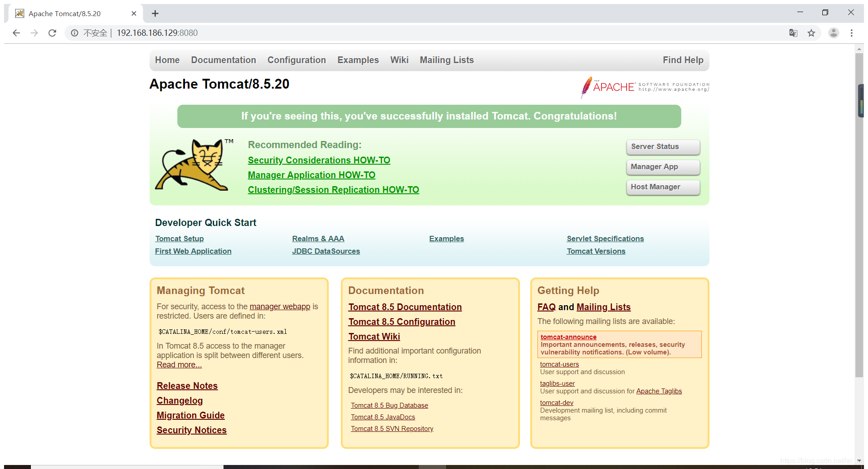Image resolution: width=868 pixels, height=469 pixels.
Task: Click the Read more... link
Action: tap(179, 365)
